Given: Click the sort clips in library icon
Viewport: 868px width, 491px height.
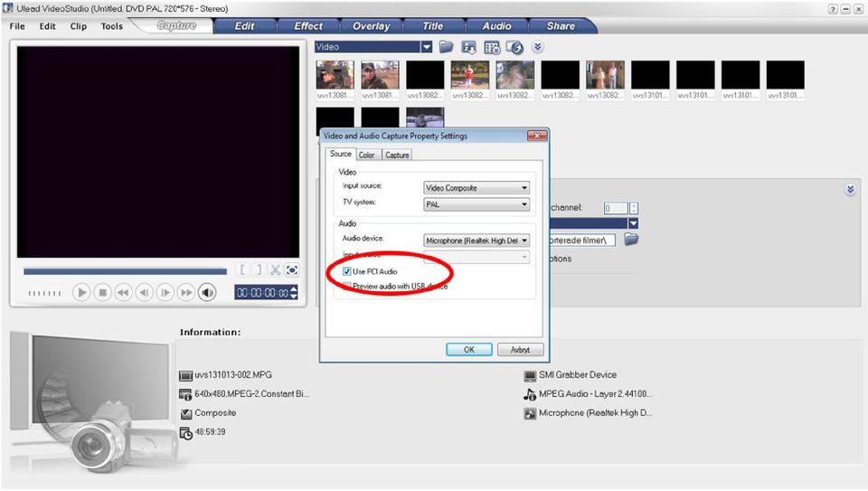Looking at the screenshot, I should click(x=469, y=48).
